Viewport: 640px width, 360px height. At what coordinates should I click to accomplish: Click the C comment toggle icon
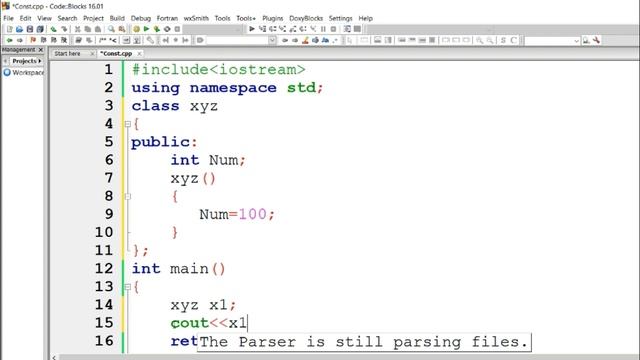513,40
